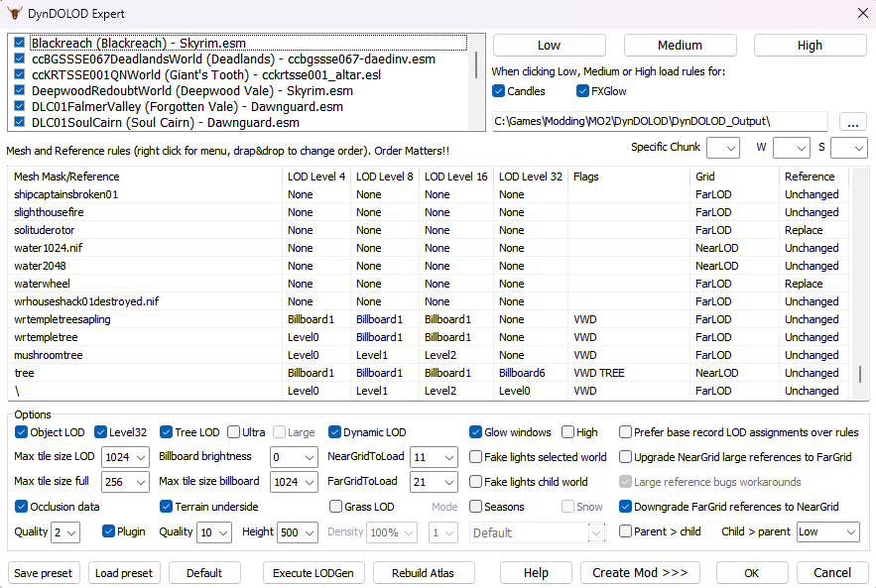Enable the Seasons checkbox

click(x=475, y=507)
